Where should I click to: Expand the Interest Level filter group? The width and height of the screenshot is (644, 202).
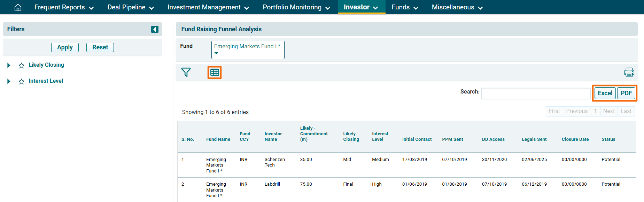(9, 81)
